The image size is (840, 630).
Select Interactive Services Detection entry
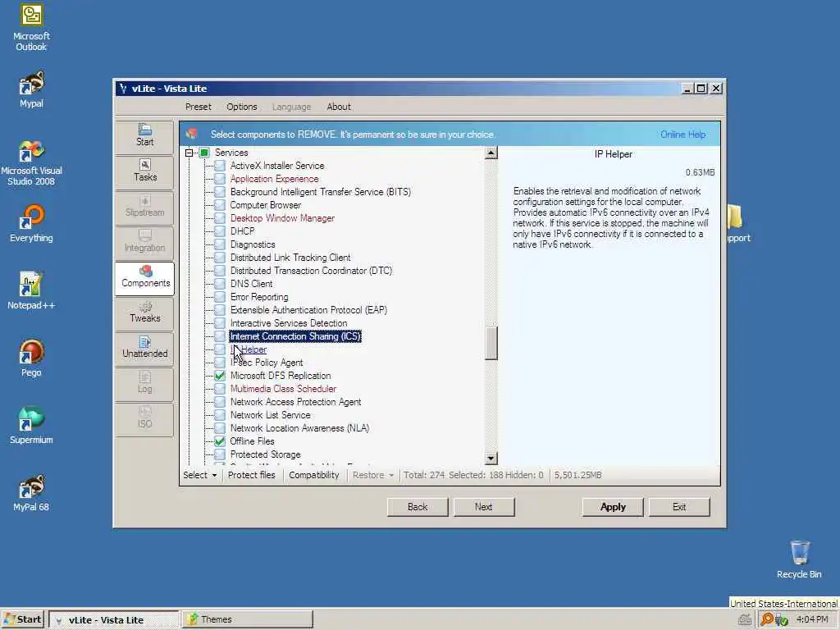pos(289,323)
